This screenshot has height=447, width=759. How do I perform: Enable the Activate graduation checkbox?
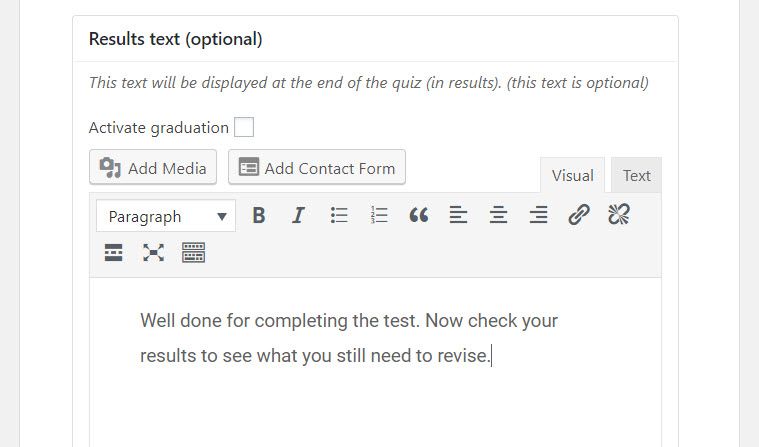tap(244, 127)
